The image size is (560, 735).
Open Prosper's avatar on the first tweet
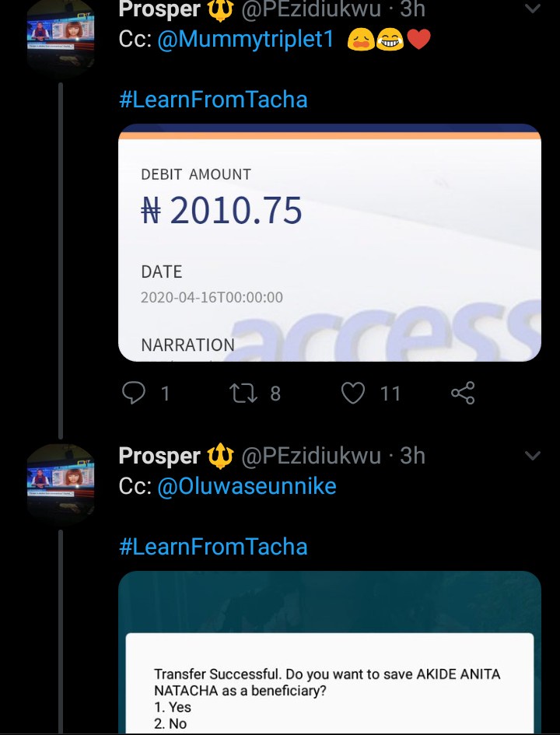pos(61,37)
